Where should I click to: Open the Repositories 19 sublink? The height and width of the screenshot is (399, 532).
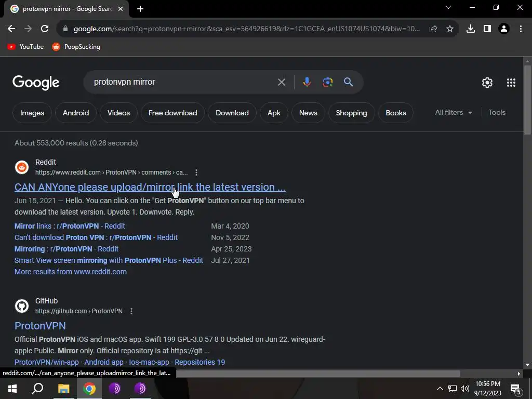click(200, 362)
